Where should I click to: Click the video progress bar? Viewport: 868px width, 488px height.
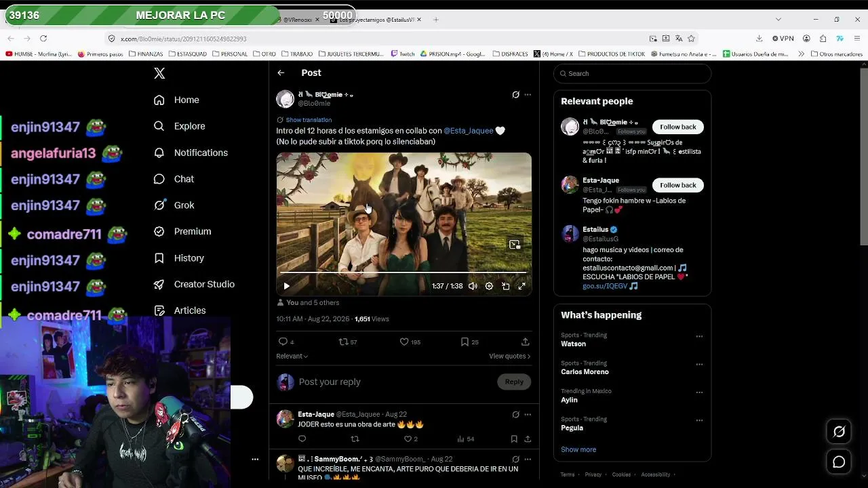point(403,272)
